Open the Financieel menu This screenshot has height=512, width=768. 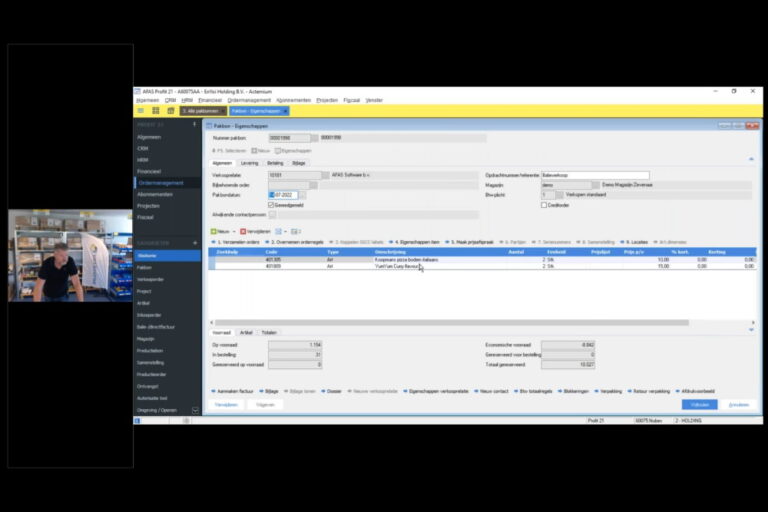pyautogui.click(x=210, y=100)
